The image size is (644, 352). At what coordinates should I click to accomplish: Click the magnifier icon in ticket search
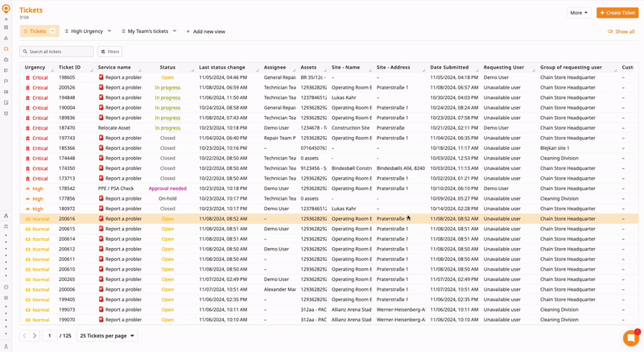pos(25,52)
